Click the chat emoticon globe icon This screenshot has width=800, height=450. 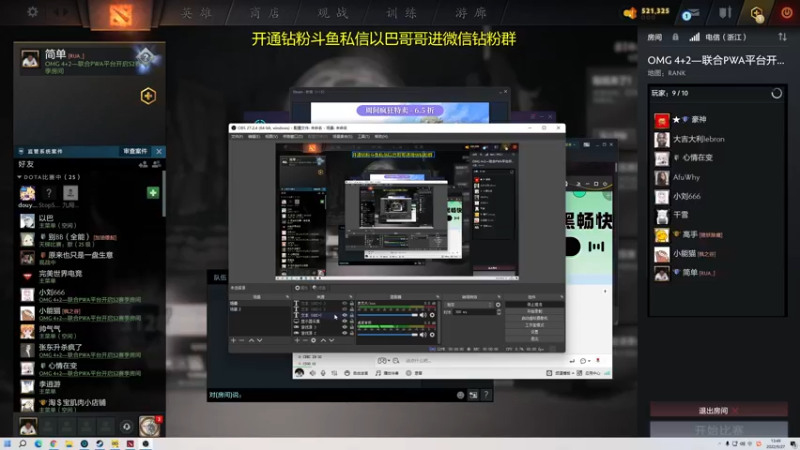pyautogui.click(x=461, y=395)
